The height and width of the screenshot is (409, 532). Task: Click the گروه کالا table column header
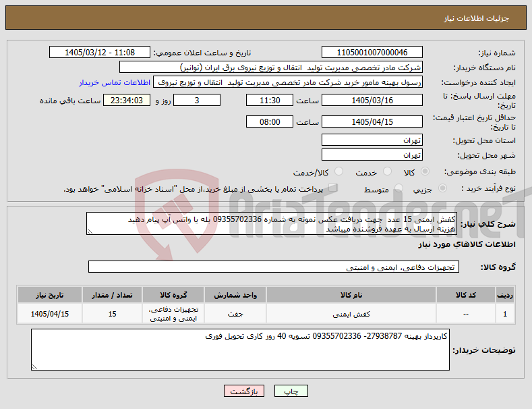[x=173, y=295]
